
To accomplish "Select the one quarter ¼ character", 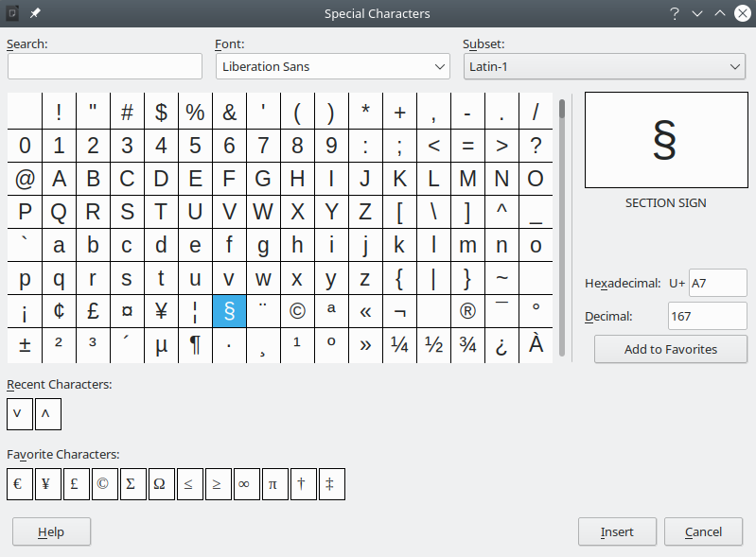I will pos(399,345).
